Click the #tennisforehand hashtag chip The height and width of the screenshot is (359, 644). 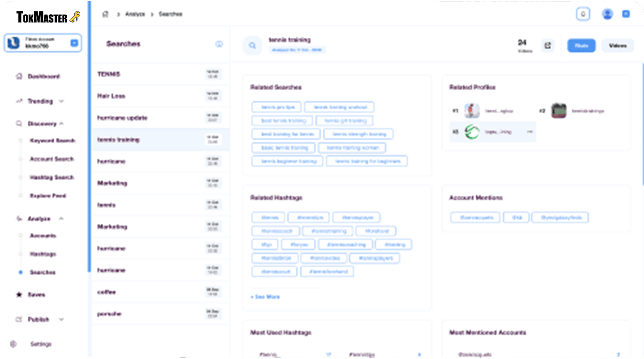coord(327,272)
